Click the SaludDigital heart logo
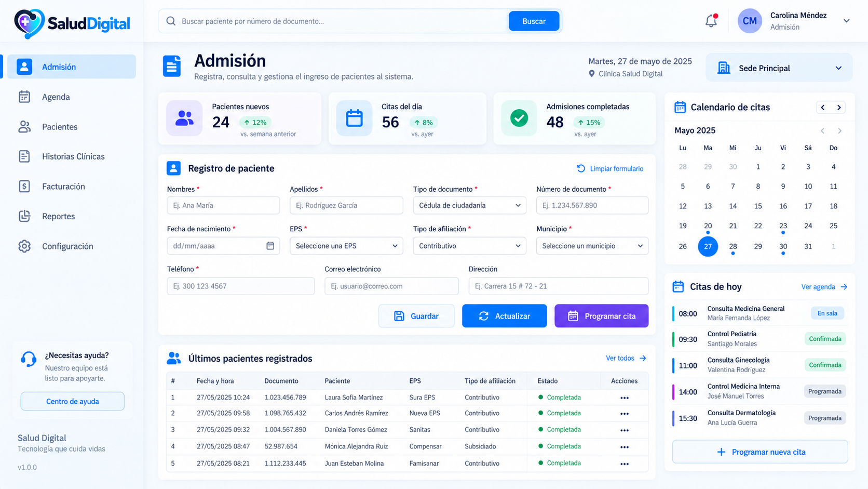The image size is (868, 489). 29,23
